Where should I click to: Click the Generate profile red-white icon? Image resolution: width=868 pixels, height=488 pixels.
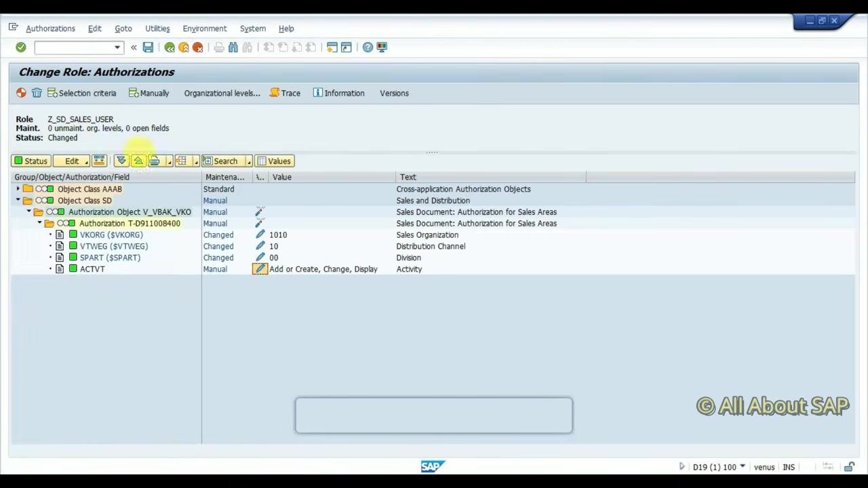coord(21,93)
